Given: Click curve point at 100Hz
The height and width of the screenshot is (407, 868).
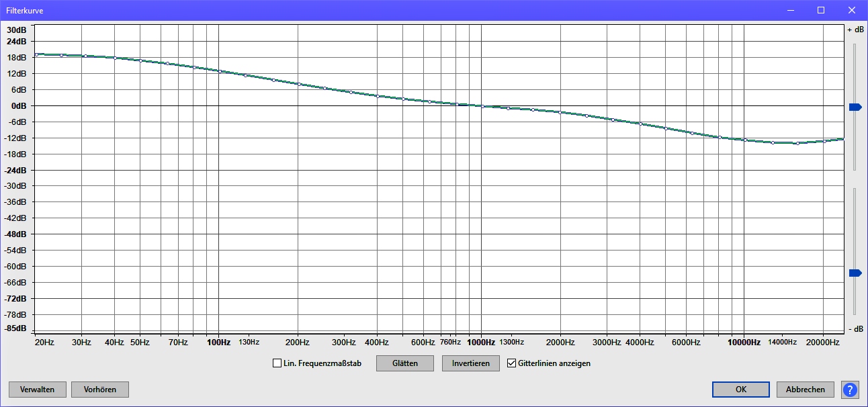Looking at the screenshot, I should [x=219, y=71].
